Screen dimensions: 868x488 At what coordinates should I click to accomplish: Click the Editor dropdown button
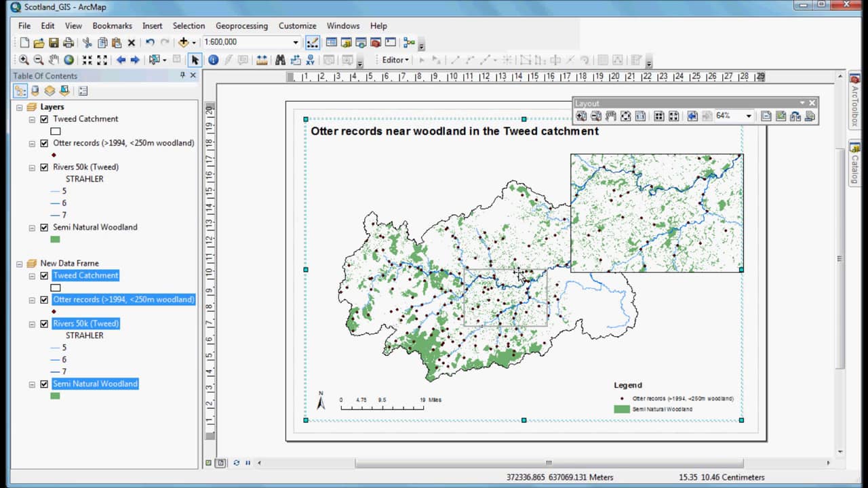pyautogui.click(x=395, y=60)
